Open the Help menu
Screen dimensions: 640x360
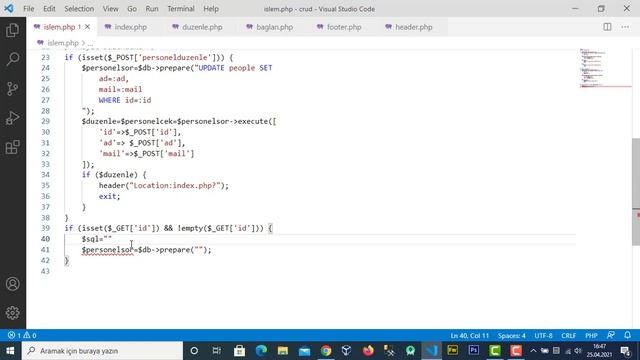(x=211, y=9)
